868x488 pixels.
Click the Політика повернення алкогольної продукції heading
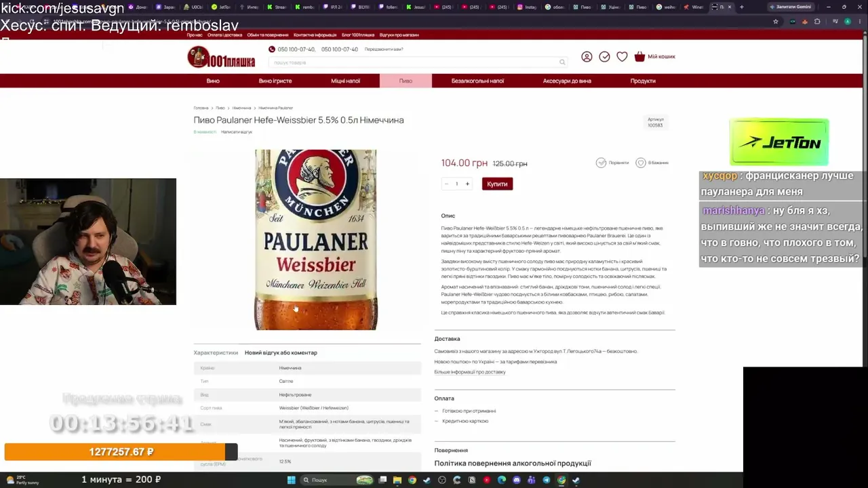[x=513, y=464]
